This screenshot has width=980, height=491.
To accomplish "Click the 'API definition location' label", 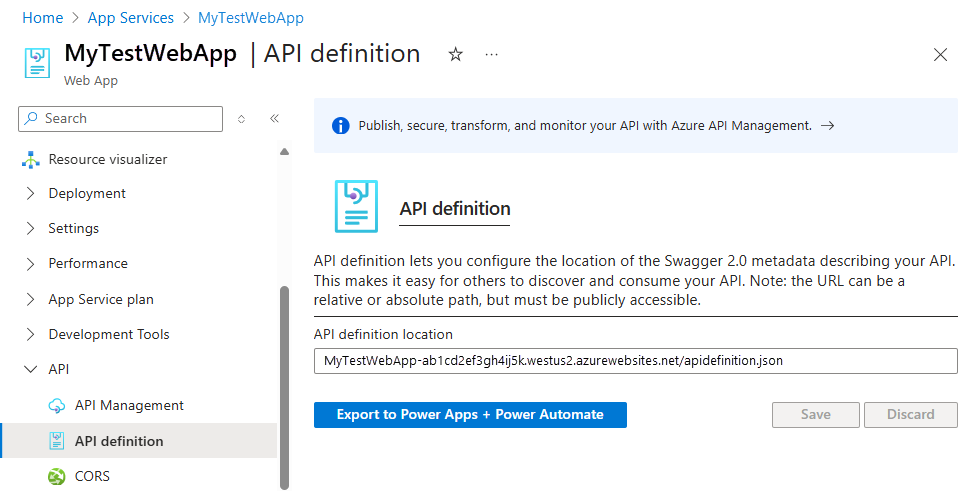I will pyautogui.click(x=383, y=334).
